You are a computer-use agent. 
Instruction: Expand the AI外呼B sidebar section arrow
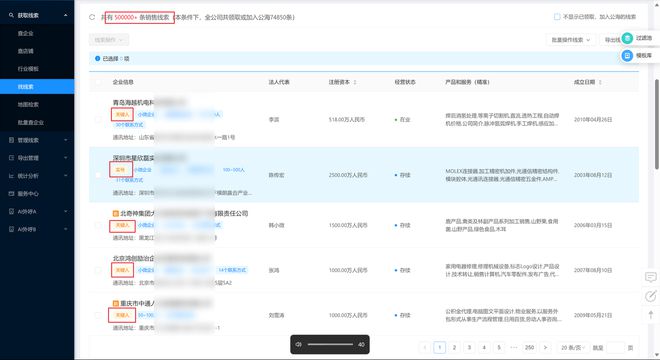66,229
